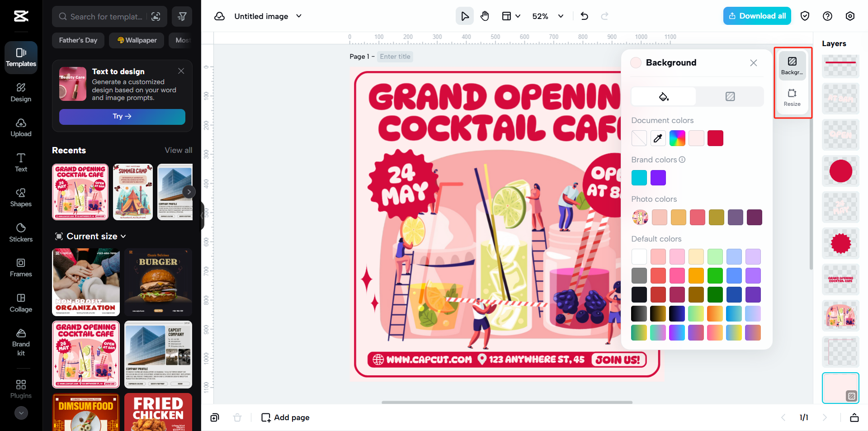Switch to the transparent fill option for Background
This screenshot has width=868, height=431.
[x=729, y=96]
